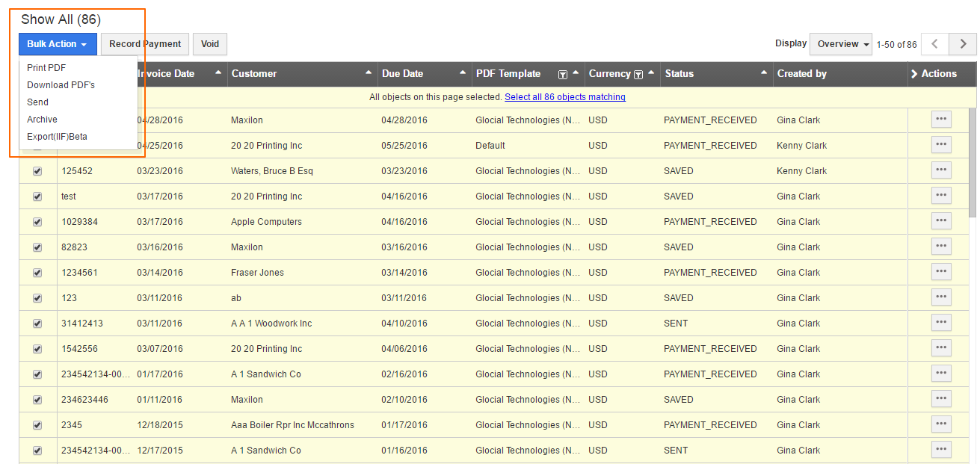Open actions menu for invoice 234623446
The image size is (980, 464).
click(x=940, y=398)
